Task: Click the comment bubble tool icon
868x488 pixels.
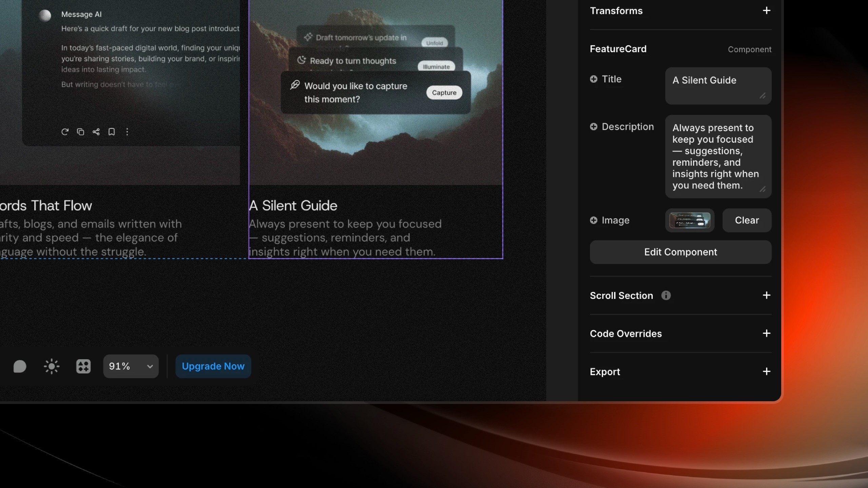Action: [20, 366]
